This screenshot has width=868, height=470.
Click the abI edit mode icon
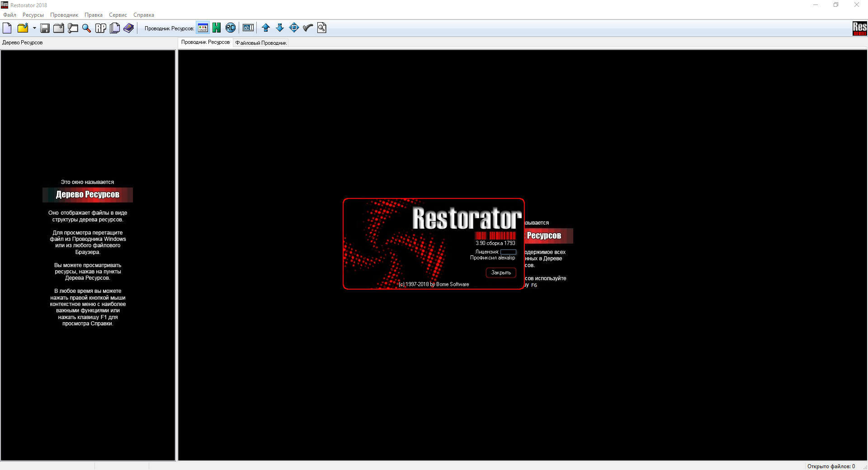click(248, 28)
